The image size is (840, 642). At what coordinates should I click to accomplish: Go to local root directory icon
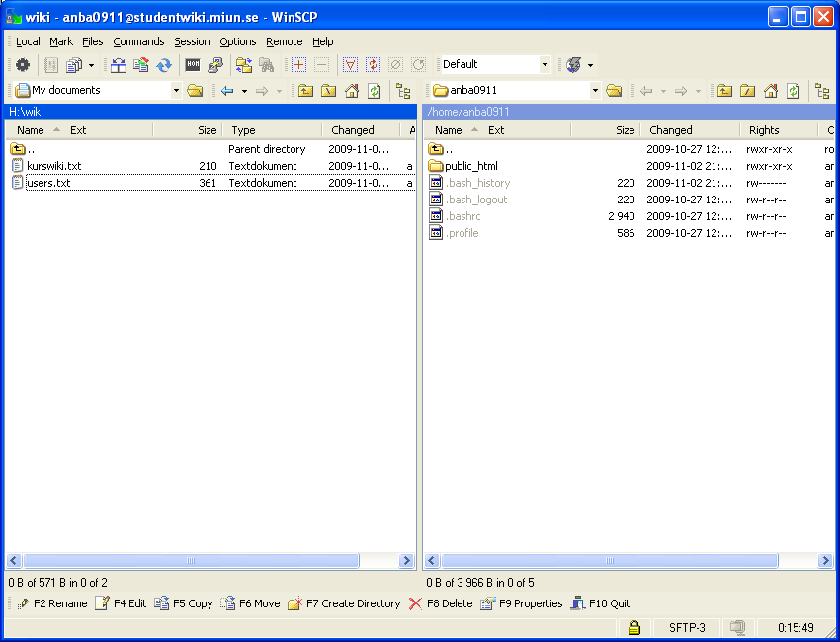coord(328,91)
